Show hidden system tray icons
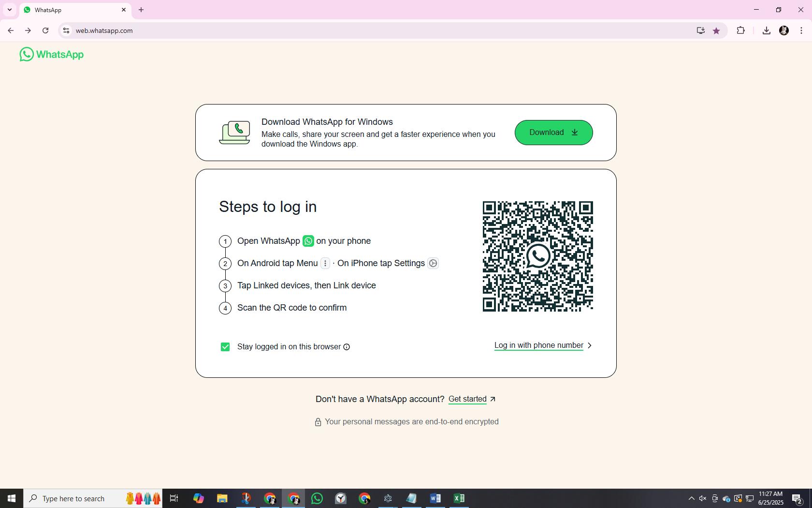812x508 pixels. click(x=691, y=498)
